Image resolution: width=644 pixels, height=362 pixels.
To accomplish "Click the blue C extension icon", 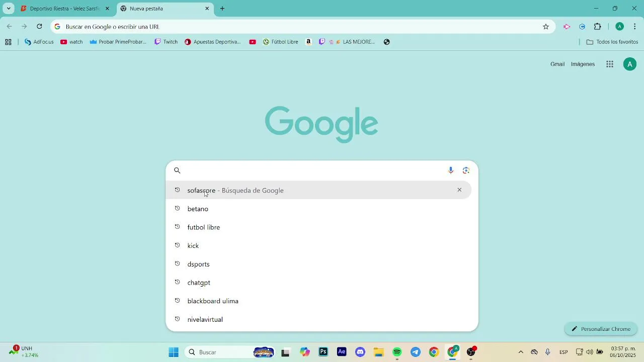I will [x=582, y=27].
